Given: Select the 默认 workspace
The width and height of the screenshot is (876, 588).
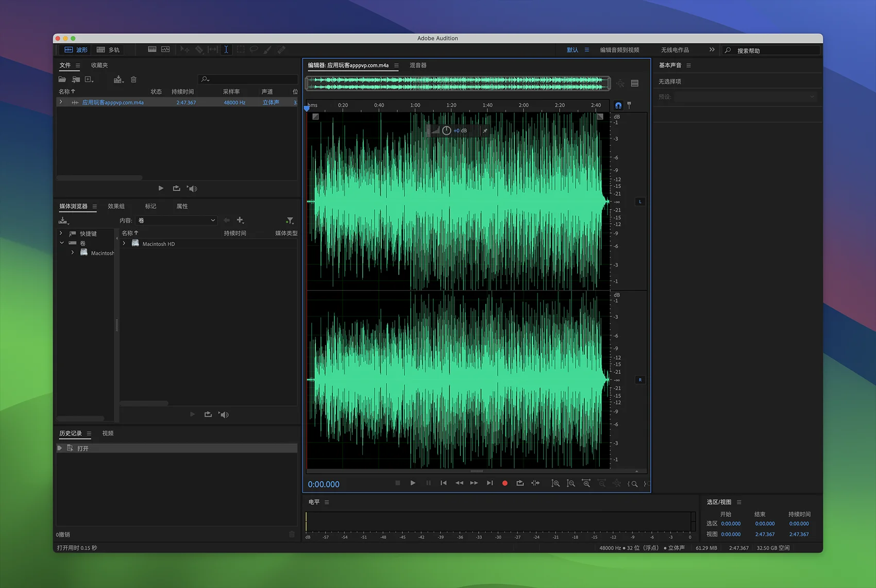Looking at the screenshot, I should click(x=572, y=50).
